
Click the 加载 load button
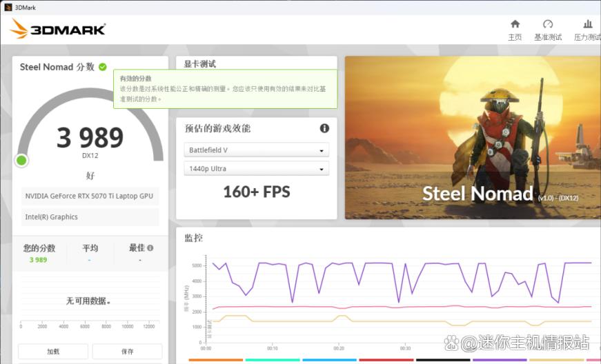click(x=53, y=352)
